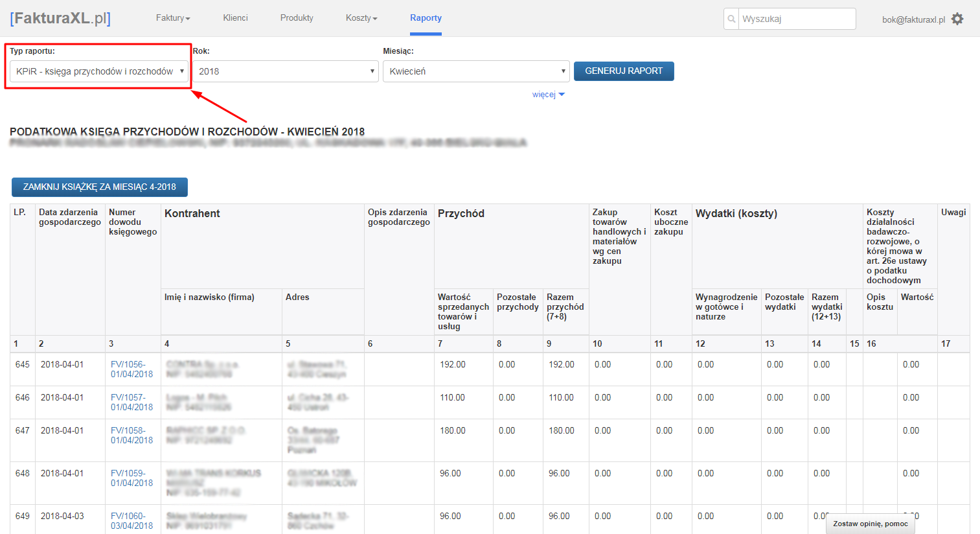Select the Raporty tab
980x534 pixels.
426,18
